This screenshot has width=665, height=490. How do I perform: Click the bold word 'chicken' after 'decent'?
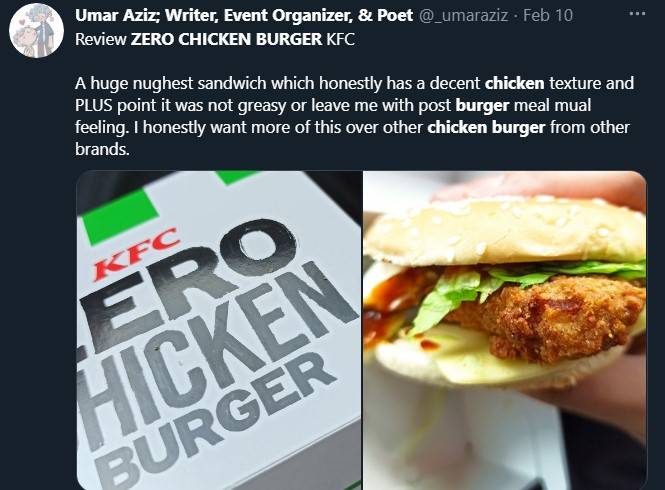coord(514,83)
